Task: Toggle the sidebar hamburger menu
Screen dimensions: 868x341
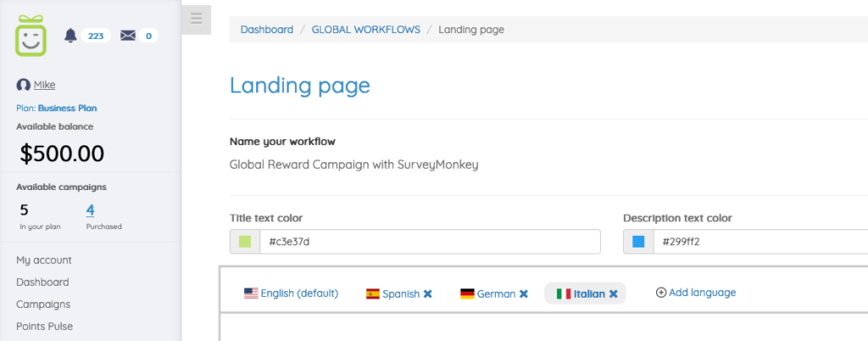Action: point(196,19)
